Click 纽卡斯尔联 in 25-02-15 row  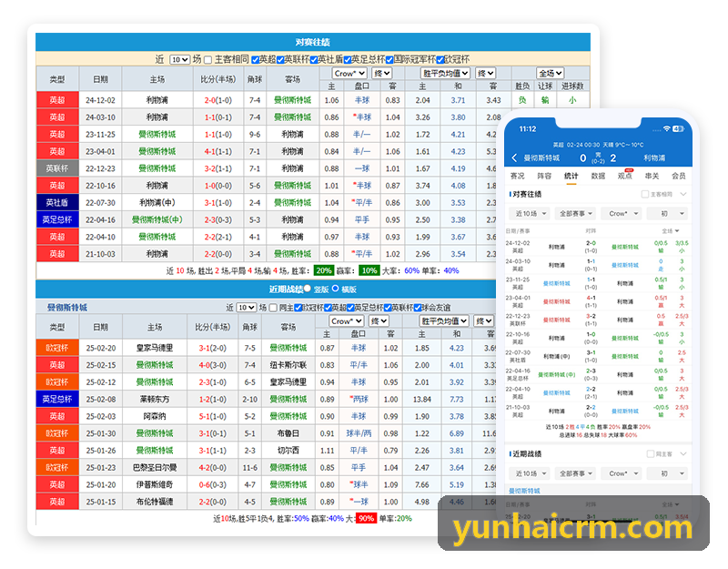pos(288,365)
